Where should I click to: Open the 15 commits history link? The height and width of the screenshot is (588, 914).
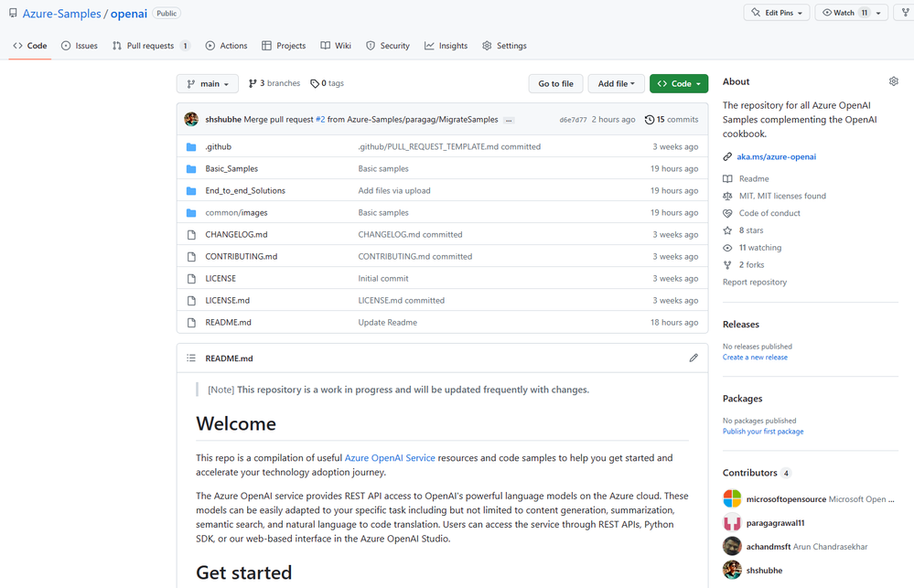pyautogui.click(x=672, y=120)
